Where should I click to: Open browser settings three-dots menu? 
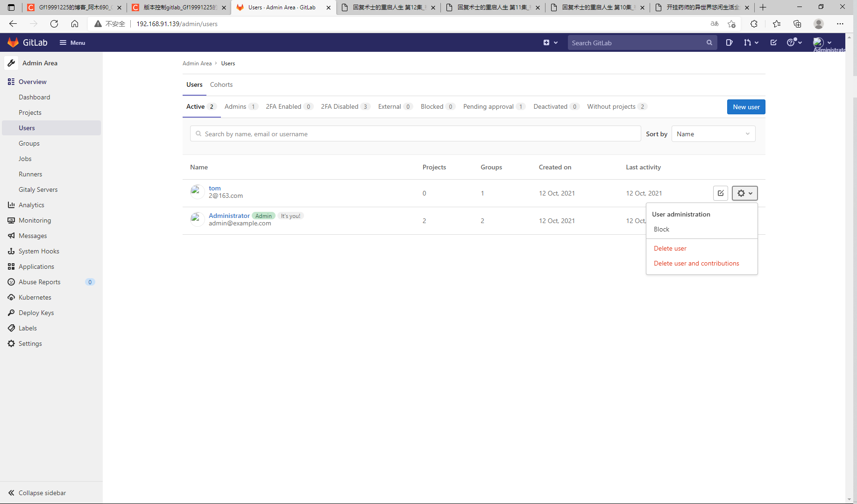pos(840,24)
